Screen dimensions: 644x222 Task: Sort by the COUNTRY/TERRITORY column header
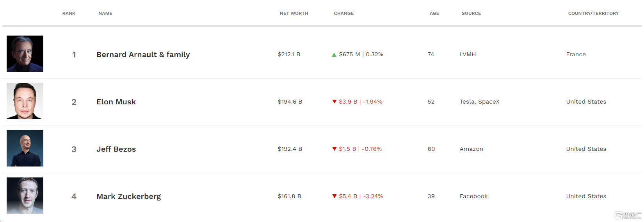point(593,13)
